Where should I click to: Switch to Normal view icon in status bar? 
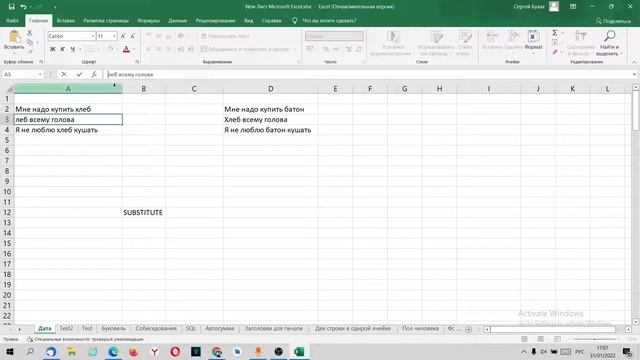coord(524,339)
